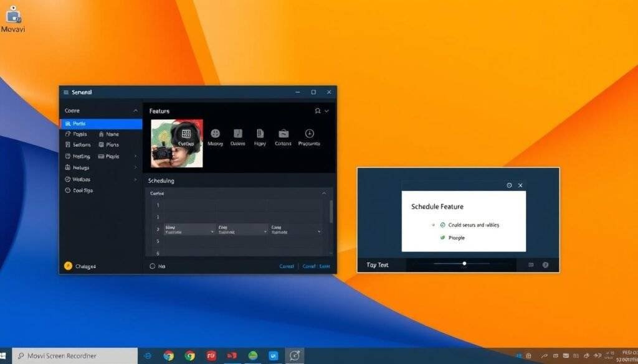The width and height of the screenshot is (638, 364).
Task: Click the taskbar clock in the system tray
Action: tap(627, 356)
